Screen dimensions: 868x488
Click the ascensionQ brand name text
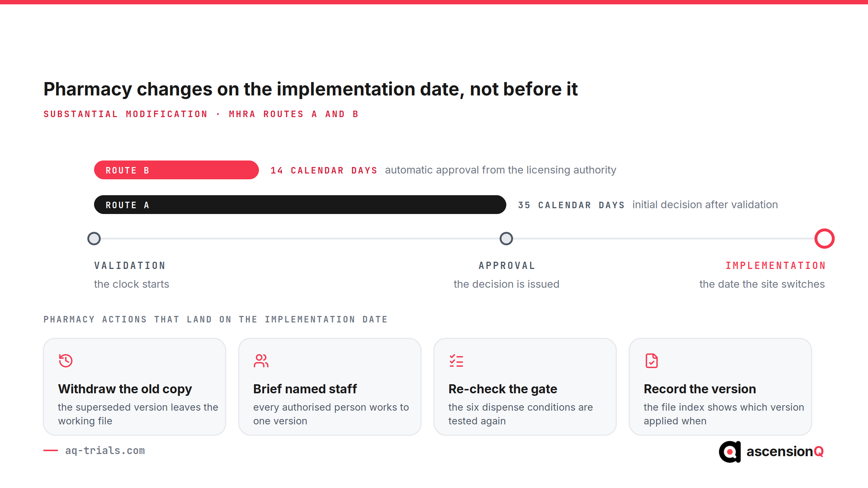[785, 451]
